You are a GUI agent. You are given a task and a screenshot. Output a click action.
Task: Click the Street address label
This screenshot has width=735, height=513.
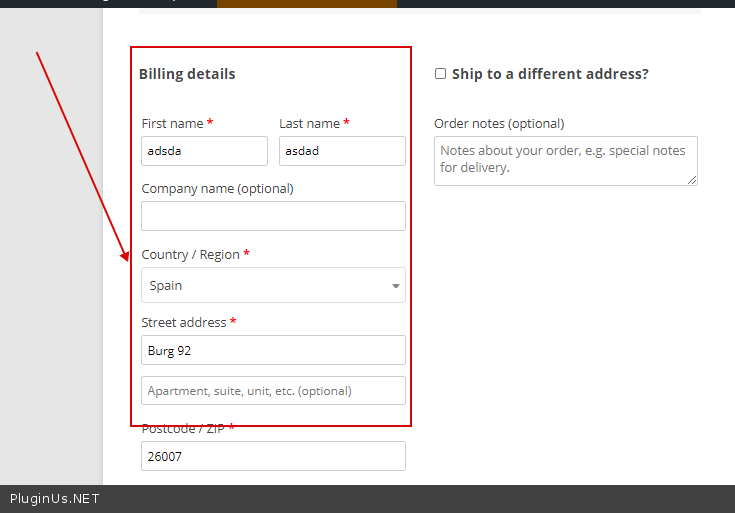184,322
